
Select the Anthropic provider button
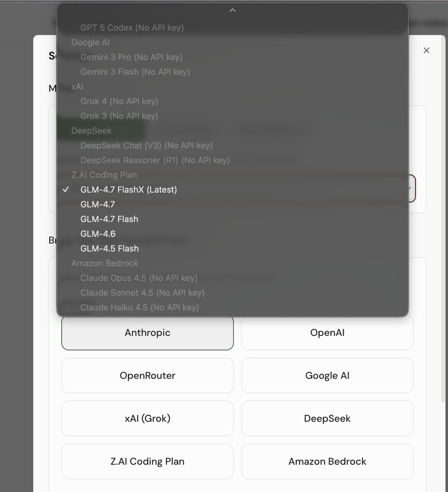point(147,333)
